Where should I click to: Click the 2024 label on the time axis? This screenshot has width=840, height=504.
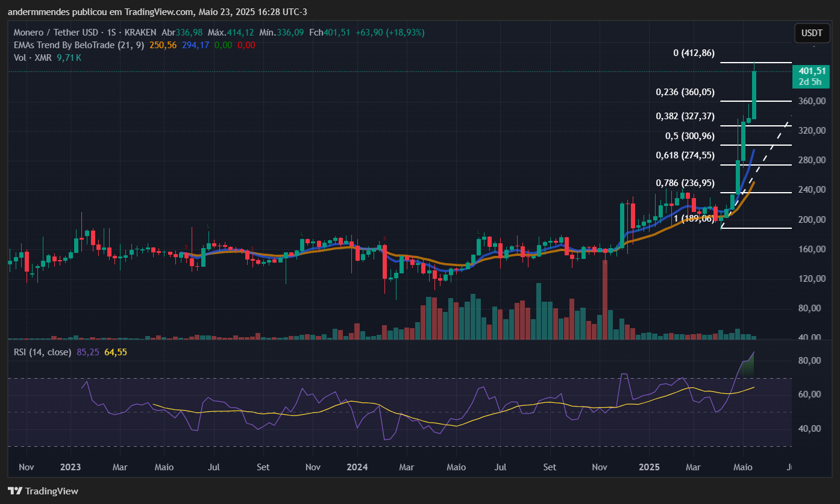tap(357, 467)
